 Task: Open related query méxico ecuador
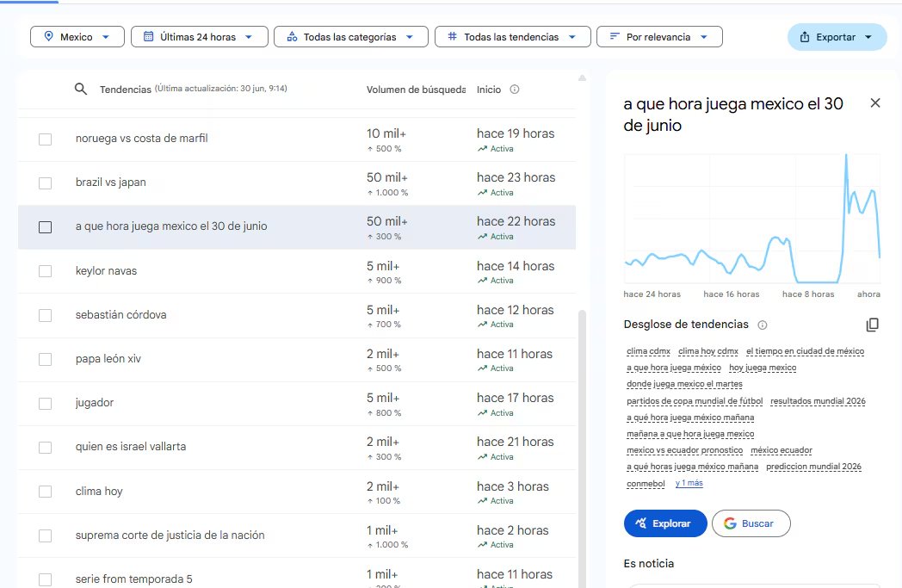click(782, 450)
